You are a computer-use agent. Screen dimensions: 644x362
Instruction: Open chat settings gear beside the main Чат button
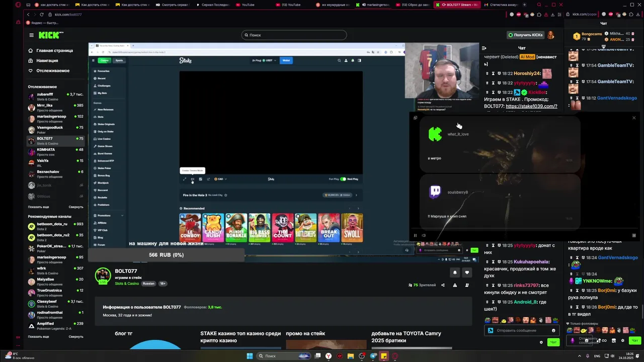(x=541, y=342)
